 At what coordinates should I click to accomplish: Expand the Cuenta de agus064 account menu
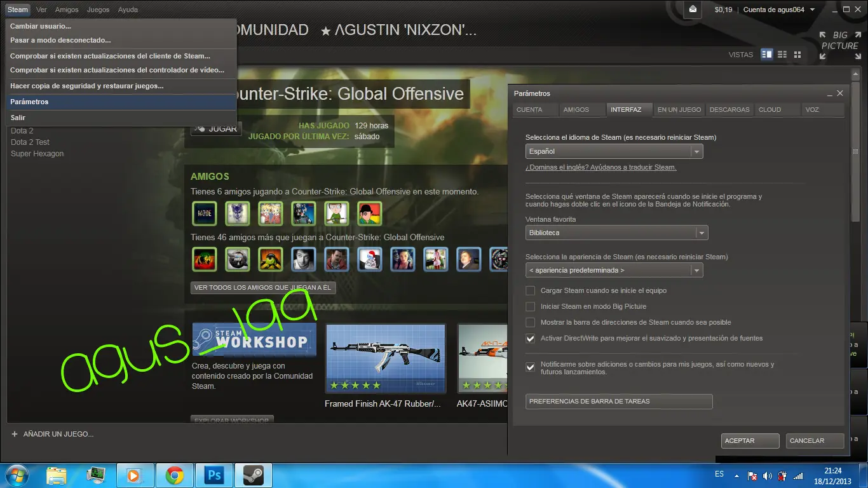[778, 10]
